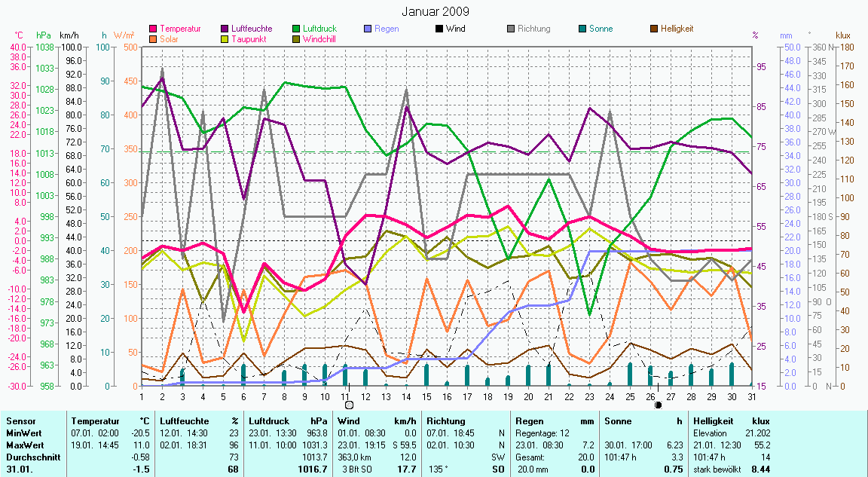Click the stark bewölkt text in the table
868x477 pixels.
[x=717, y=469]
